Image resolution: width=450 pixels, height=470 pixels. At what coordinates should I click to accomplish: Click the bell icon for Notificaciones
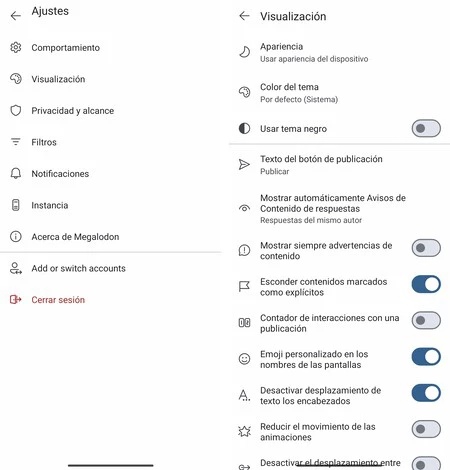(16, 173)
